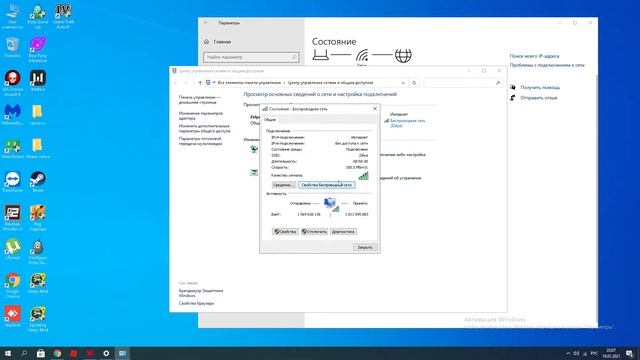This screenshot has height=360, width=640.
Task: Open the notification center icon
Action: 629,353
